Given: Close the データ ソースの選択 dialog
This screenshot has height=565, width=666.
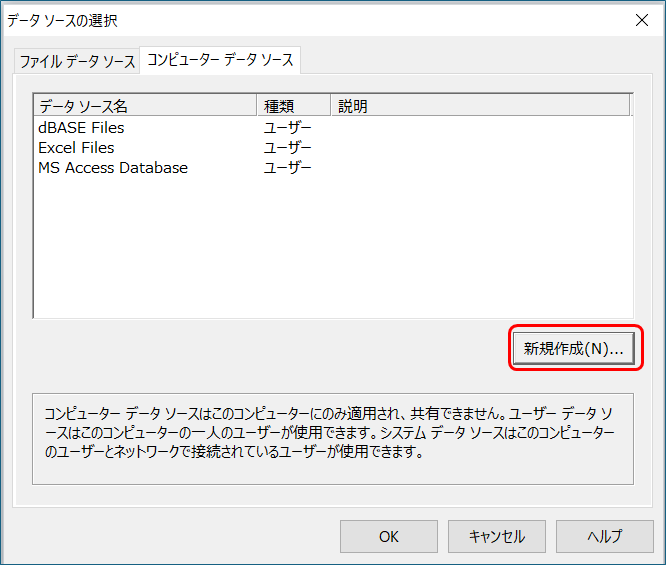Looking at the screenshot, I should click(642, 20).
